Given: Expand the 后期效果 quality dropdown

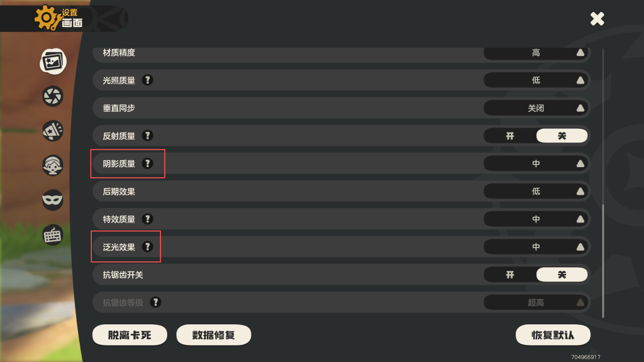Looking at the screenshot, I should [536, 191].
